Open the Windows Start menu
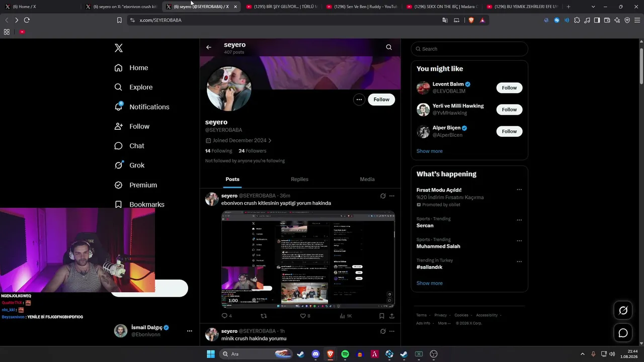 [x=211, y=354]
